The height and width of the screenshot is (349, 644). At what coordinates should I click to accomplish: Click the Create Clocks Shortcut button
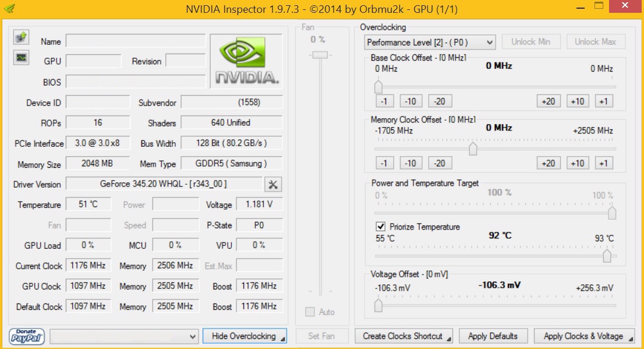(x=404, y=336)
